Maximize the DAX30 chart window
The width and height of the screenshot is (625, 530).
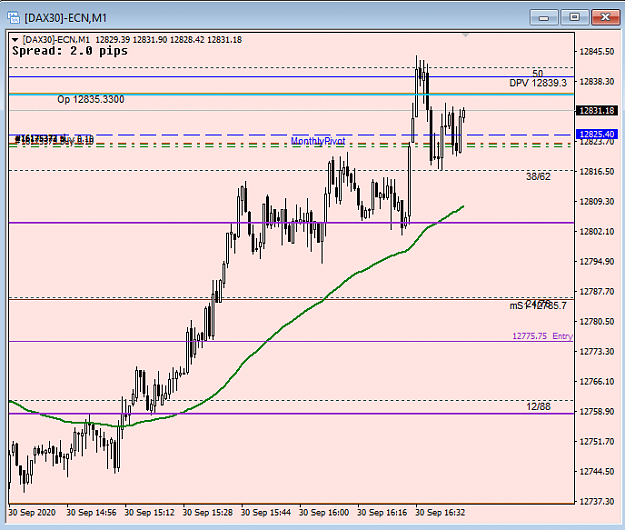(574, 18)
